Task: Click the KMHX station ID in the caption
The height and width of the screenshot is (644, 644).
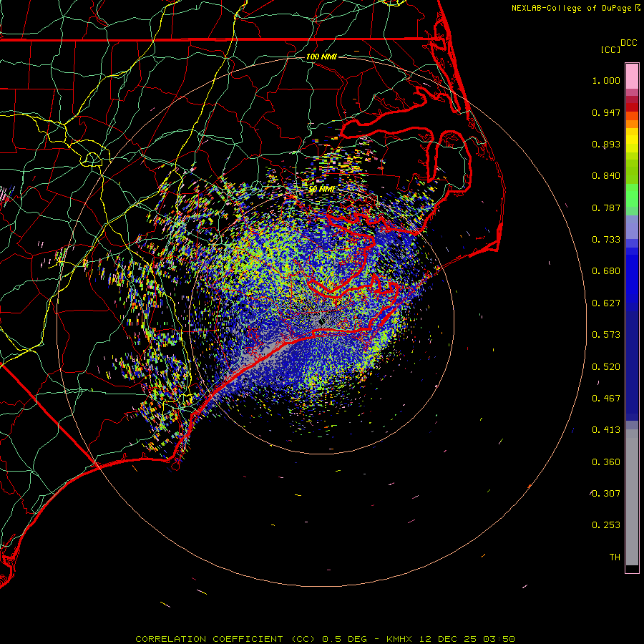Action: pos(399,639)
